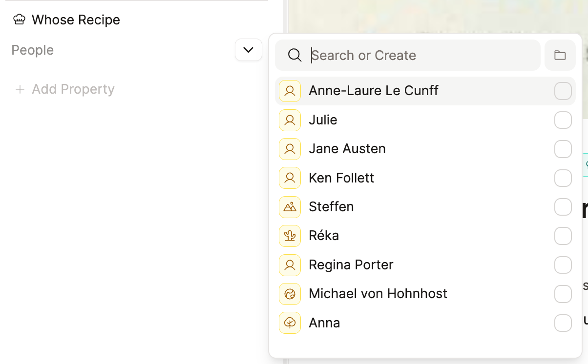Enable the Ken Follett checkbox
The width and height of the screenshot is (588, 364).
click(x=563, y=178)
